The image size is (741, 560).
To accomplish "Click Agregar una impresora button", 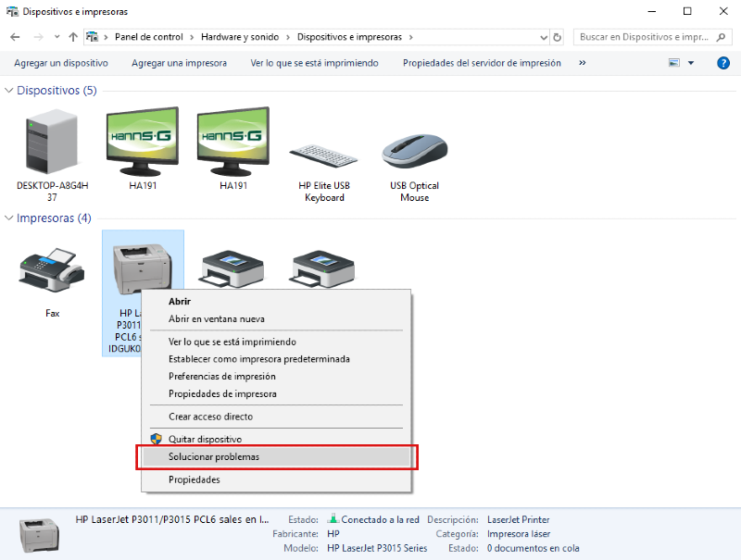I will 179,63.
